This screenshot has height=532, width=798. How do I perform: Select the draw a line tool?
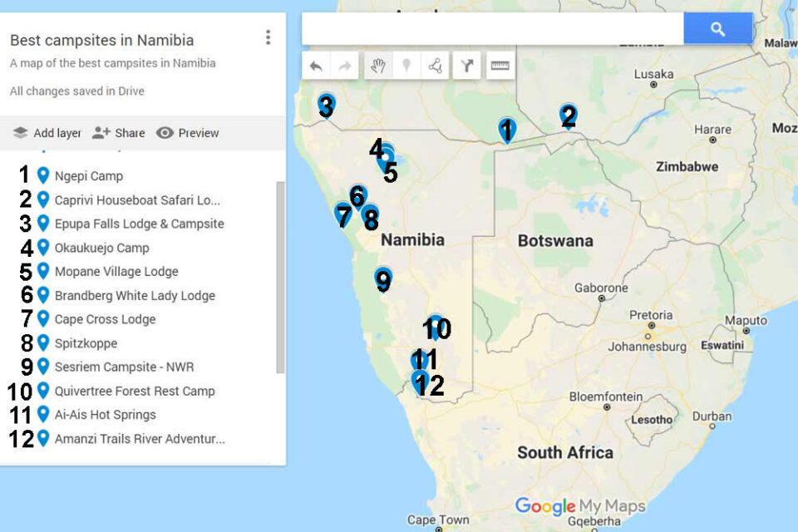tap(435, 65)
